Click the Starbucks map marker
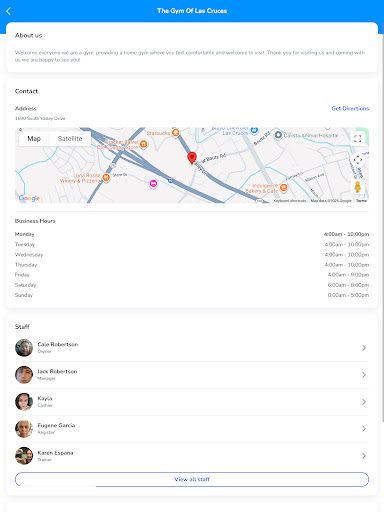Image resolution: width=384 pixels, height=512 pixels. tap(176, 133)
